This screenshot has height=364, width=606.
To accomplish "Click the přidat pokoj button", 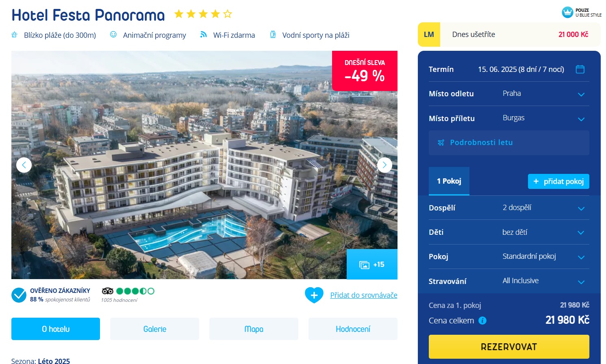I will pyautogui.click(x=558, y=181).
